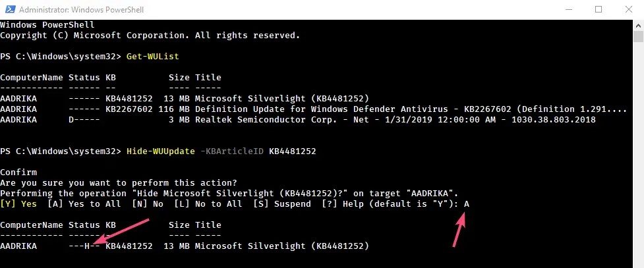Screen dimensions: 644x268
Task: Click the typed answer A after prompt
Action: tap(467, 204)
